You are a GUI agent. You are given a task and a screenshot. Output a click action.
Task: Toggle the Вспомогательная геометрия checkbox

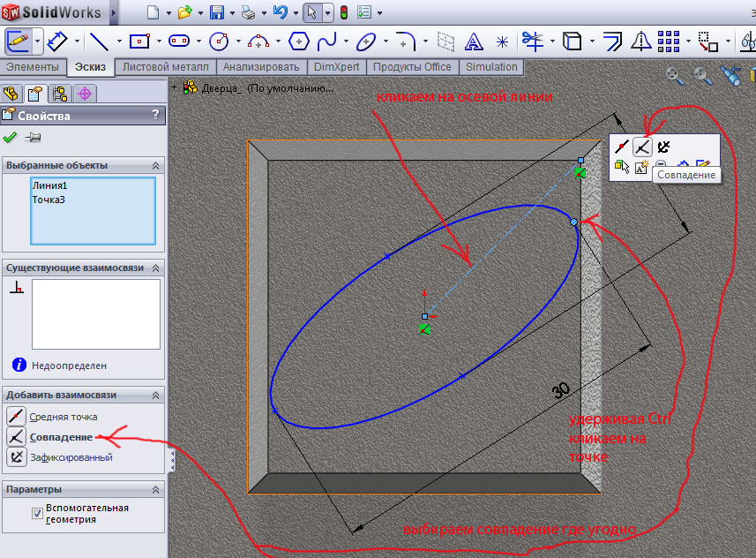pos(37,513)
